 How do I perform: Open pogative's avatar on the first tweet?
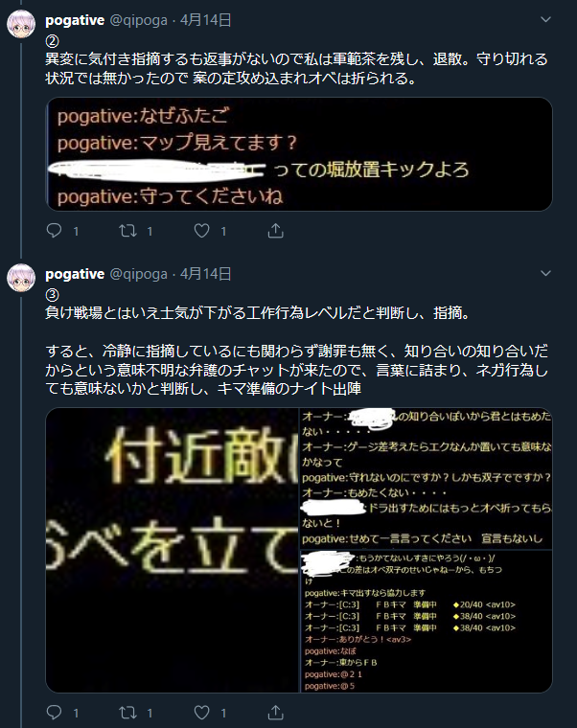point(21,24)
